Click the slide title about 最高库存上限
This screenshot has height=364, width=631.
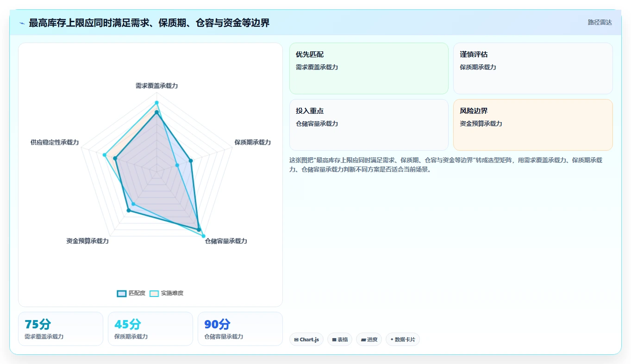coord(149,23)
